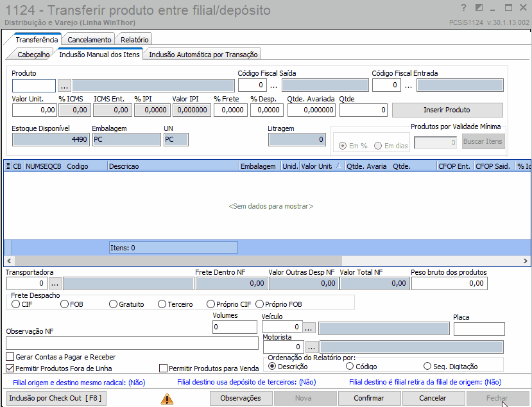Click the Qtde. Avariada input field
The width and height of the screenshot is (532, 407).
(311, 110)
